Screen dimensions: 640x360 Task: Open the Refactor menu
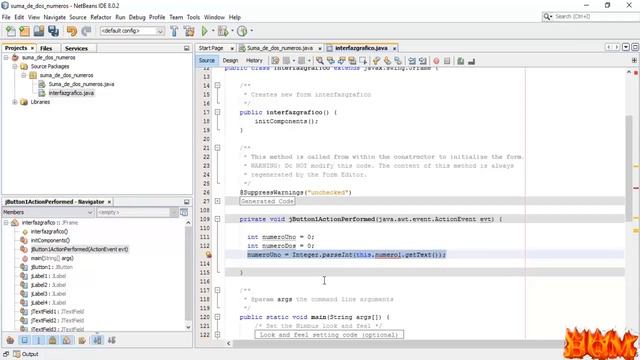pos(101,17)
